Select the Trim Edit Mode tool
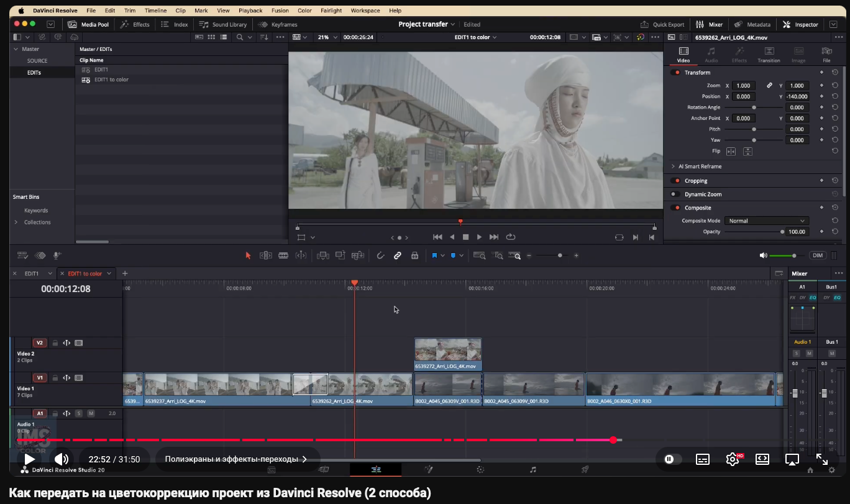This screenshot has width=850, height=504. pos(266,255)
